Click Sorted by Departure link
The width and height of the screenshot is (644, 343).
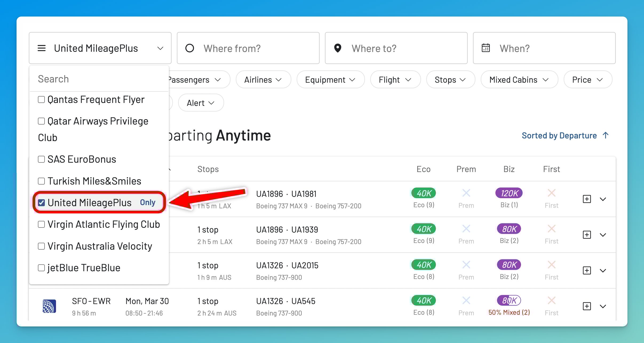(x=559, y=135)
